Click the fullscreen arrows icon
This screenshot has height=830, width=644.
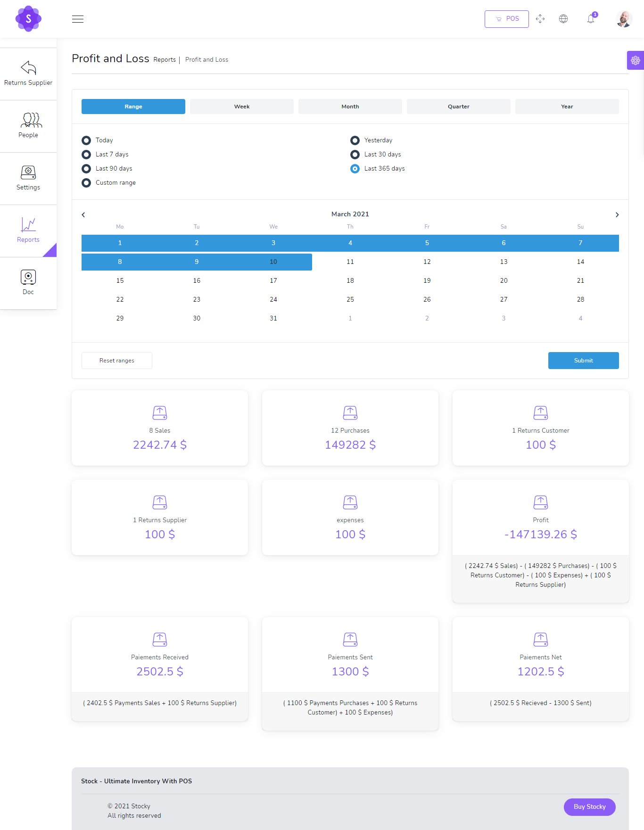[540, 19]
